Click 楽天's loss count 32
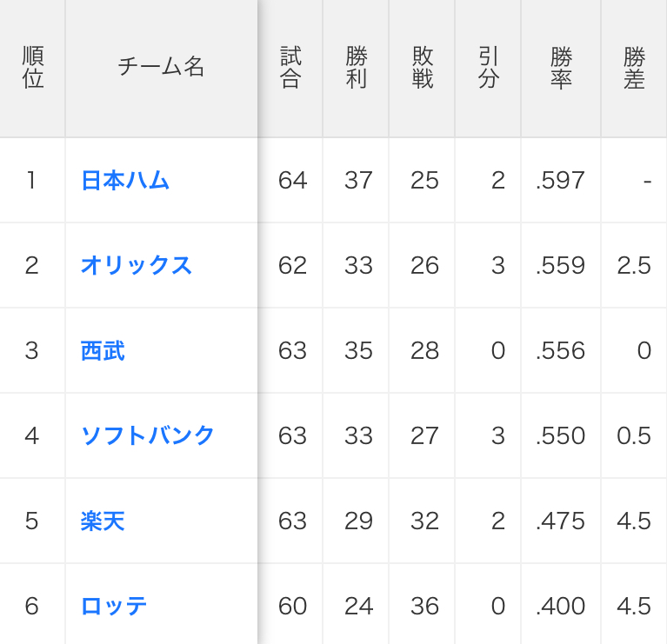This screenshot has height=644, width=667. (x=424, y=521)
